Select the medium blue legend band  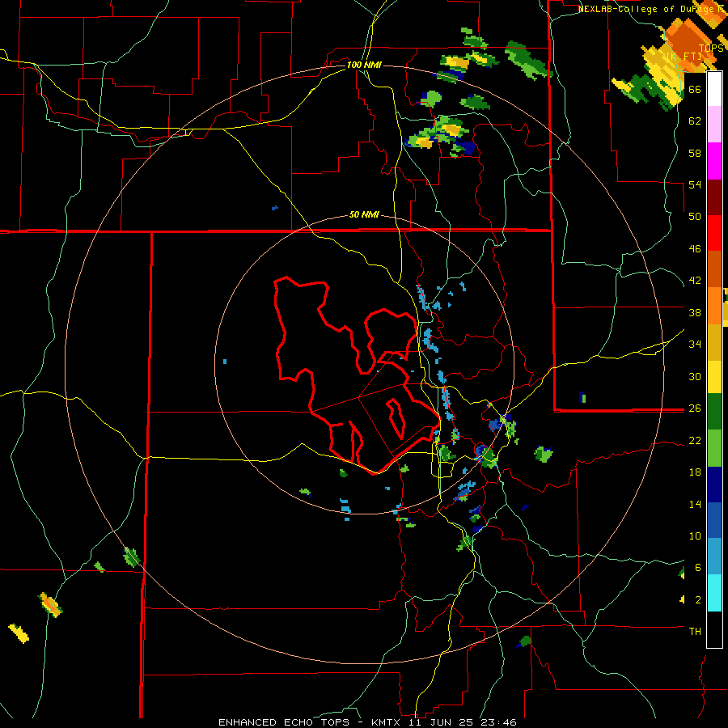714,521
